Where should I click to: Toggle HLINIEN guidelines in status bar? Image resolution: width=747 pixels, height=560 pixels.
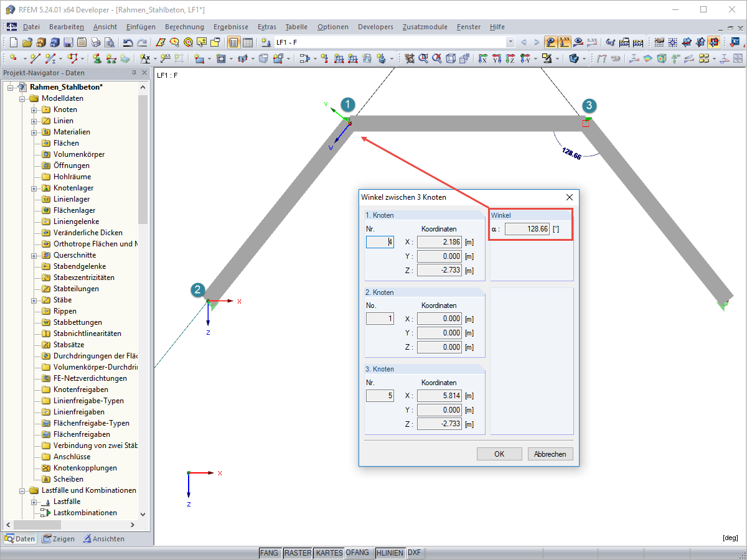point(390,553)
